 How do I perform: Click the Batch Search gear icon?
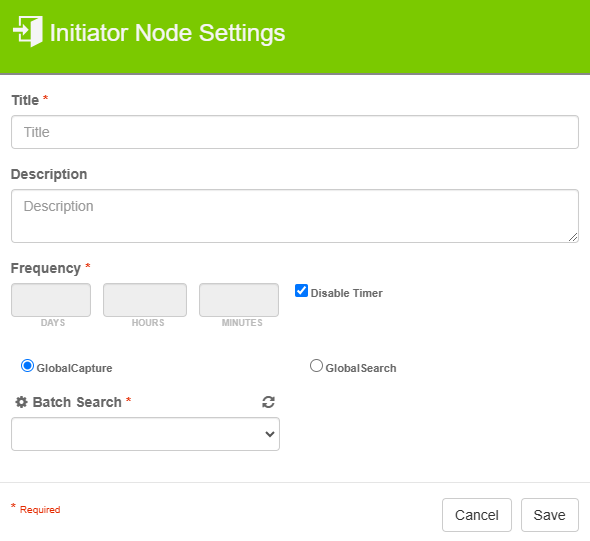[x=21, y=402]
